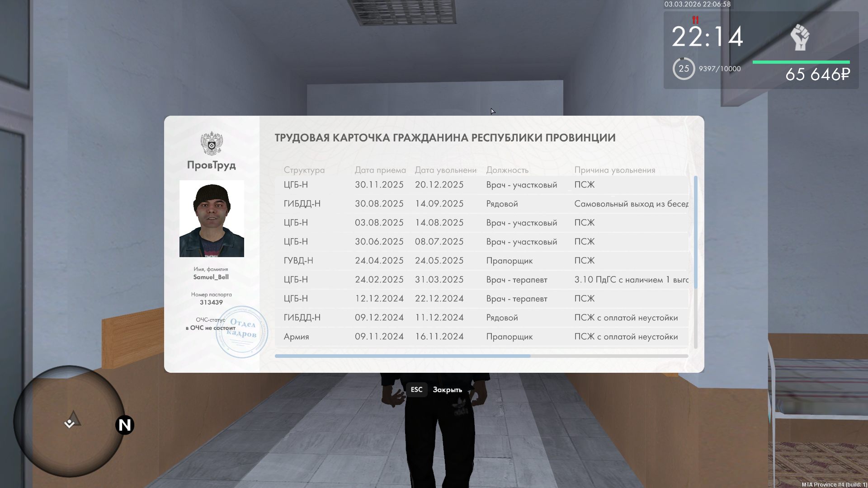This screenshot has height=488, width=868.
Task: Click the Структура column header
Action: coord(304,170)
